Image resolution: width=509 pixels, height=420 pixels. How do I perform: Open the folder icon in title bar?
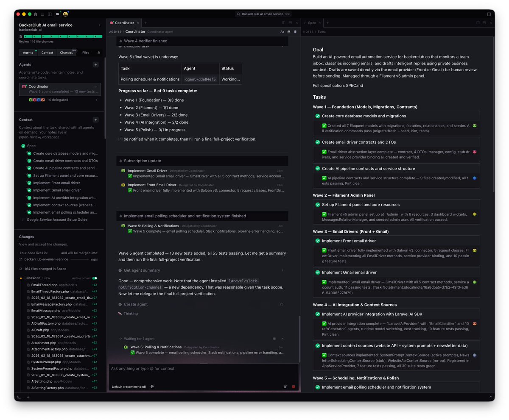click(58, 14)
